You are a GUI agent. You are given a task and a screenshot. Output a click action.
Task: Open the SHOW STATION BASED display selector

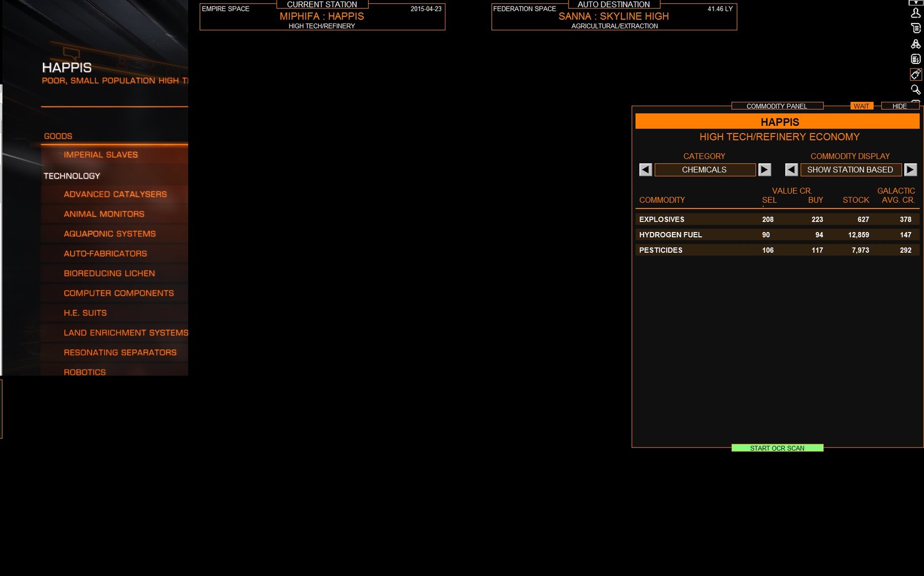(x=850, y=170)
